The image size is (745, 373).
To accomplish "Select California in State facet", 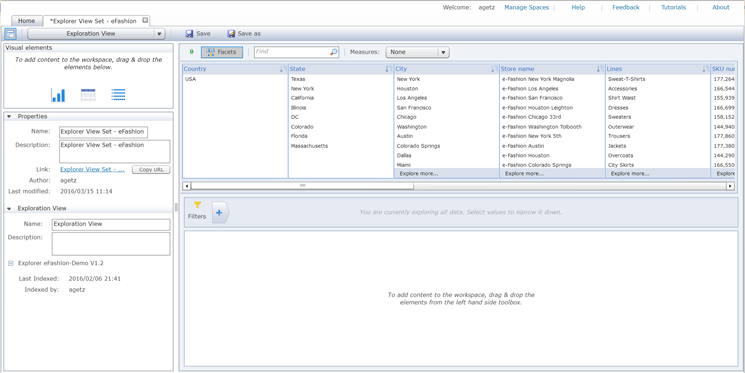I will 302,98.
